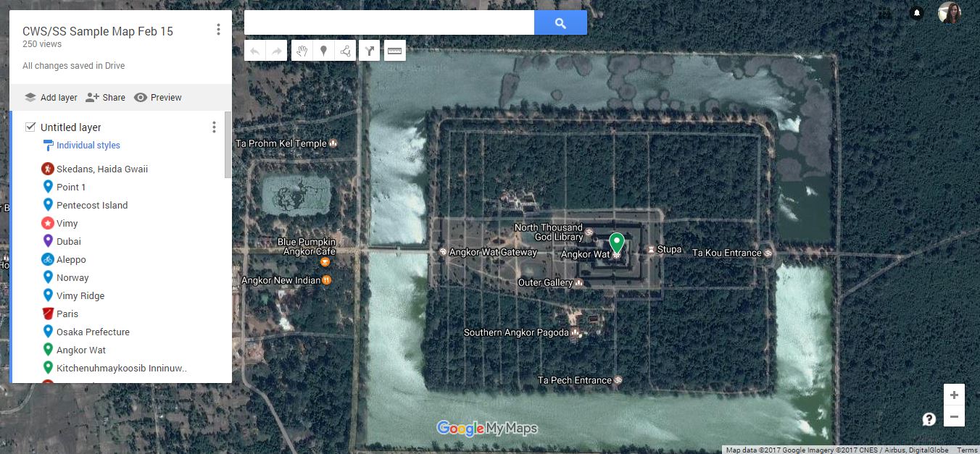Open the map title options menu

pyautogui.click(x=218, y=30)
